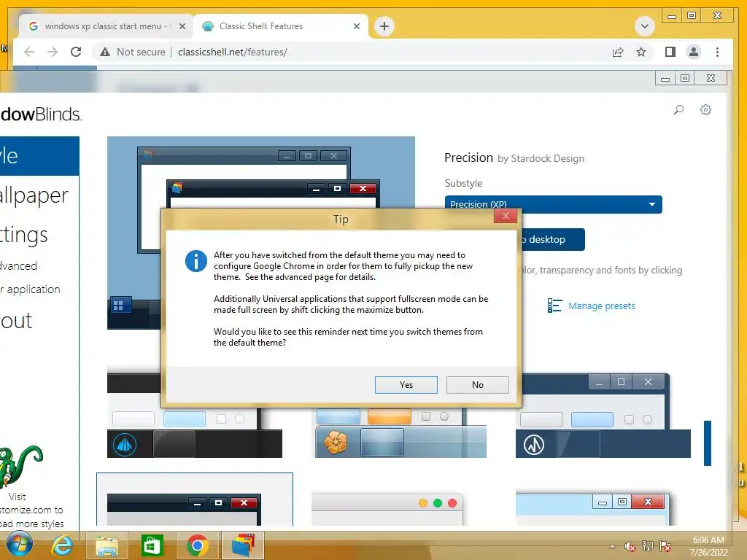
Task: Open Chrome three-dot menu
Action: click(717, 52)
